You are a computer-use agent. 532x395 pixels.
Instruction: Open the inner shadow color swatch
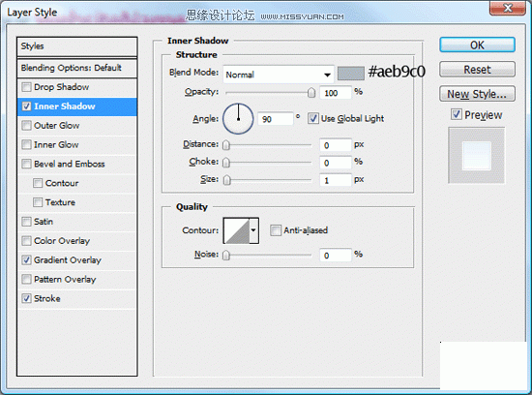tap(351, 73)
